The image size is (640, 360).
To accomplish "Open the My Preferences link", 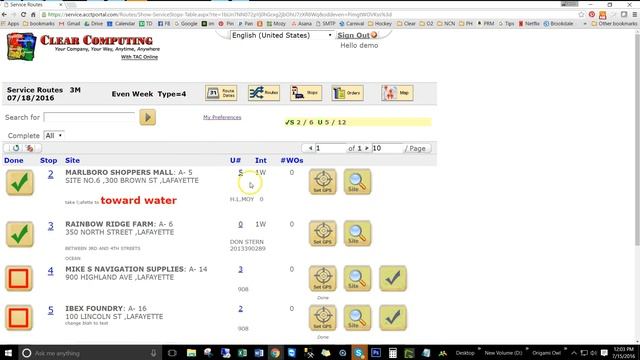I will pyautogui.click(x=222, y=117).
